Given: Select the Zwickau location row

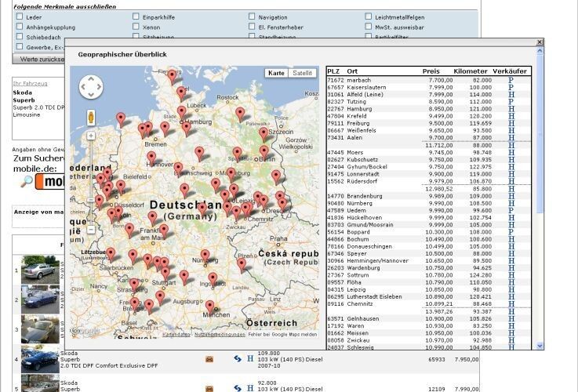Looking at the screenshot, I should click(x=429, y=340).
